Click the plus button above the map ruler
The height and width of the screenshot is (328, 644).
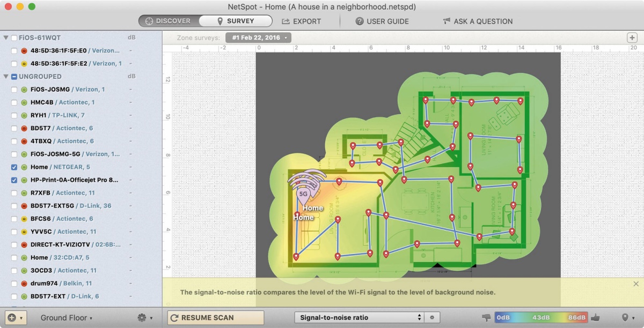click(x=632, y=38)
